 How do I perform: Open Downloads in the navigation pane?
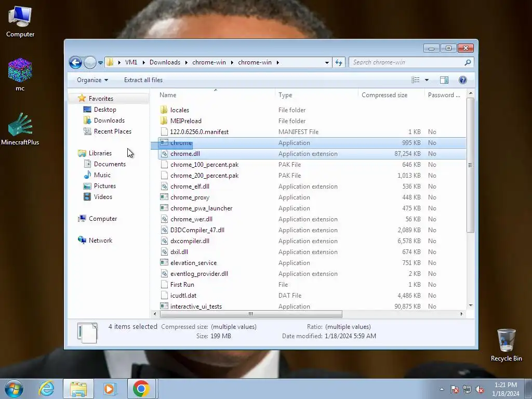pos(109,121)
